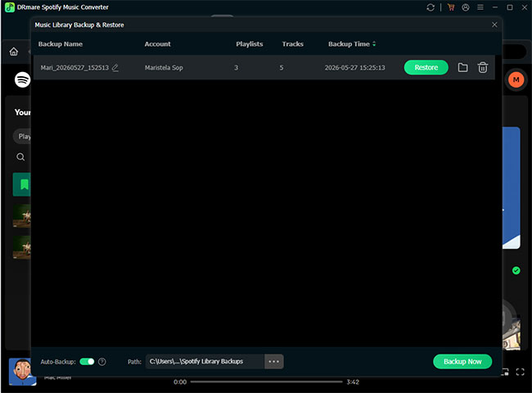Viewport: 532px width, 393px height.
Task: Click the search magnifier in Your Library
Action: click(x=20, y=157)
